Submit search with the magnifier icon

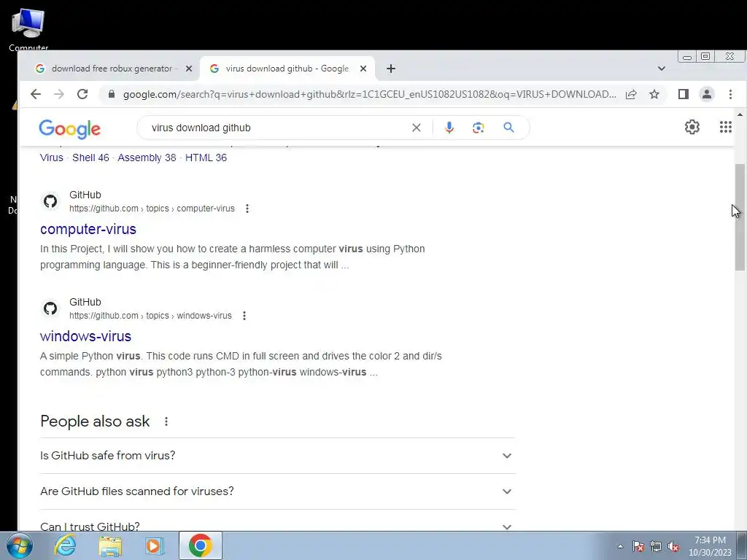pos(508,128)
